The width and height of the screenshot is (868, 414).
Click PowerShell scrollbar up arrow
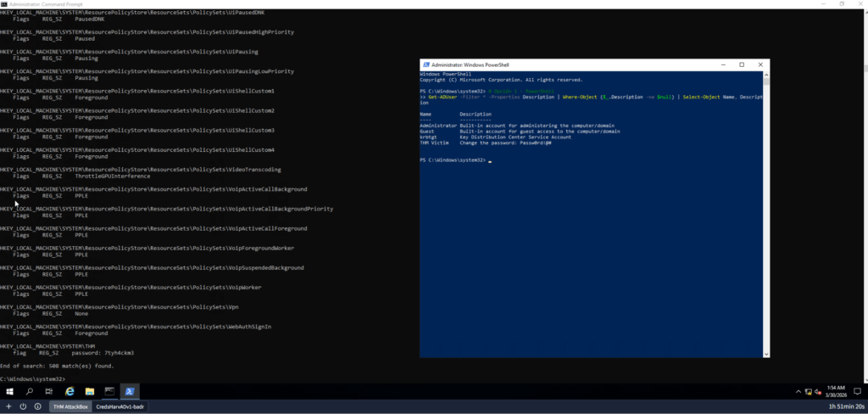tap(766, 75)
